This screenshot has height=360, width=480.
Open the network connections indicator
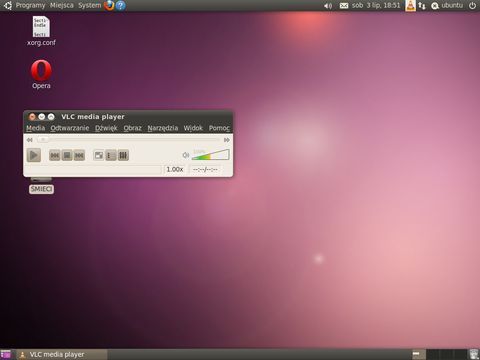tap(422, 6)
